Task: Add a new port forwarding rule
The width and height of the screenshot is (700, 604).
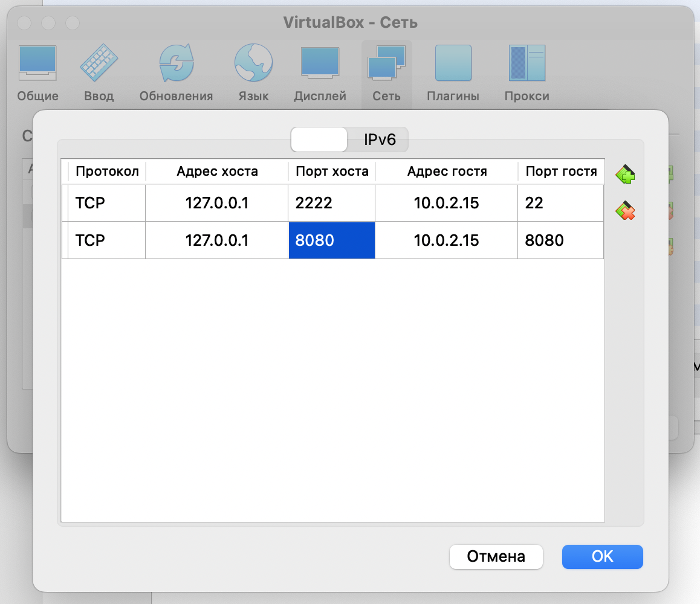Action: tap(625, 174)
